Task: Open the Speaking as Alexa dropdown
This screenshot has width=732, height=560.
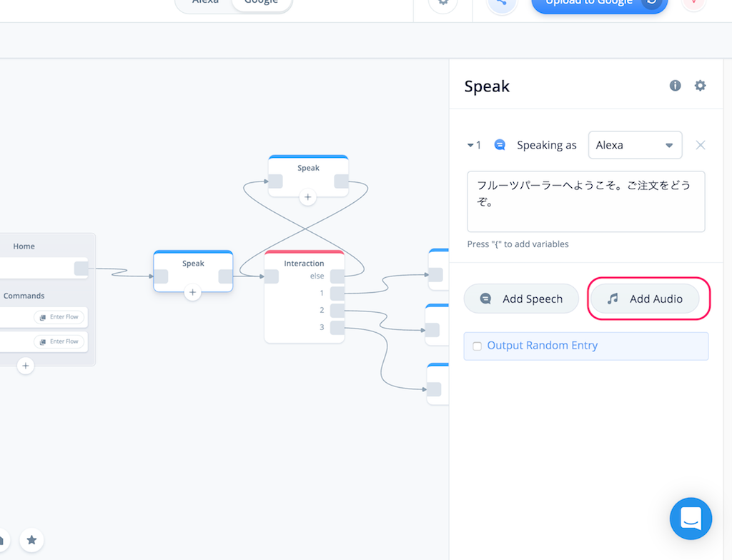Action: tap(635, 145)
